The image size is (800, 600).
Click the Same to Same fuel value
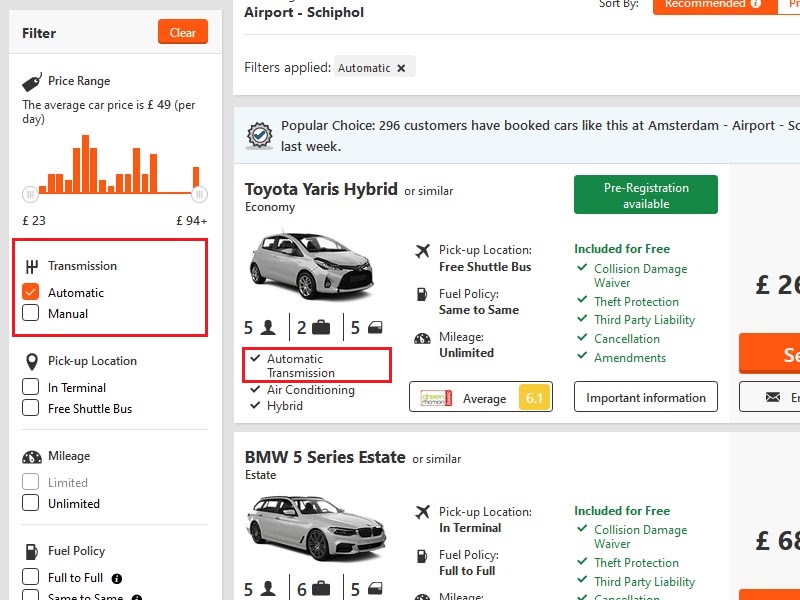point(479,310)
